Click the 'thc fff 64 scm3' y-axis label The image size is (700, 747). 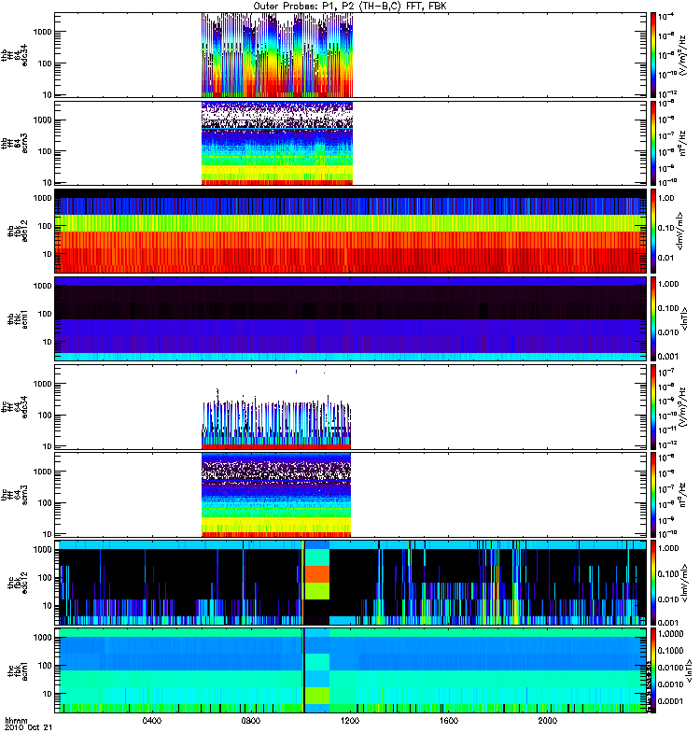[14, 495]
